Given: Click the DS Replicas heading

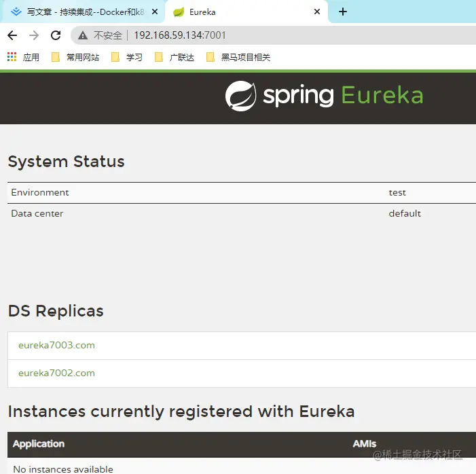Looking at the screenshot, I should point(56,311).
